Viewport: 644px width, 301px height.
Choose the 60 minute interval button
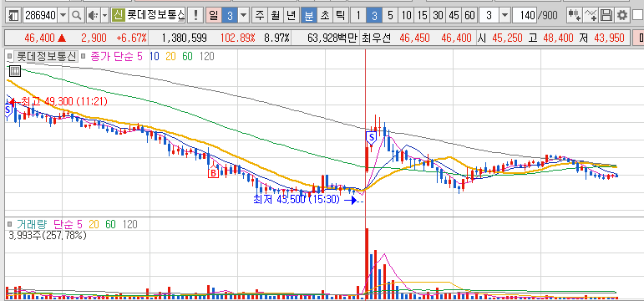(469, 16)
